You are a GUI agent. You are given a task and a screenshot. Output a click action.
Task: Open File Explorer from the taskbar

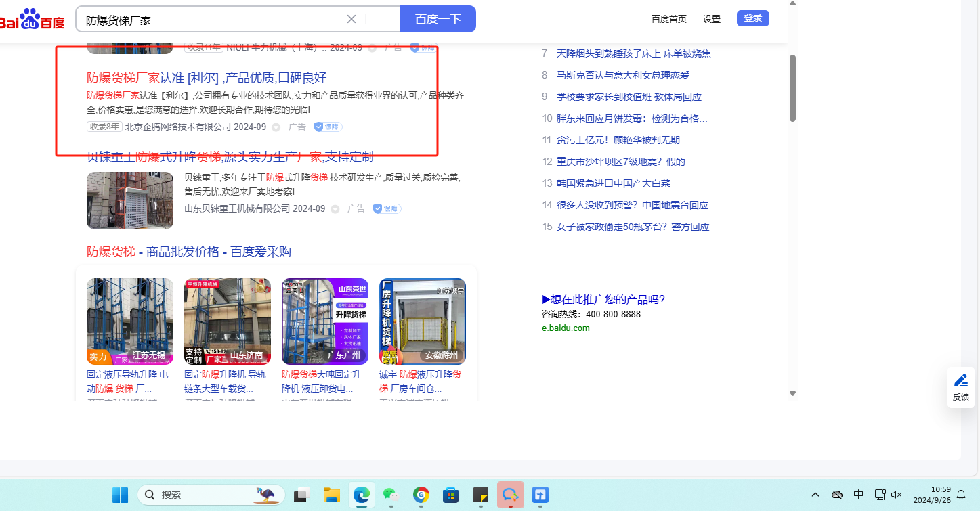click(x=331, y=495)
